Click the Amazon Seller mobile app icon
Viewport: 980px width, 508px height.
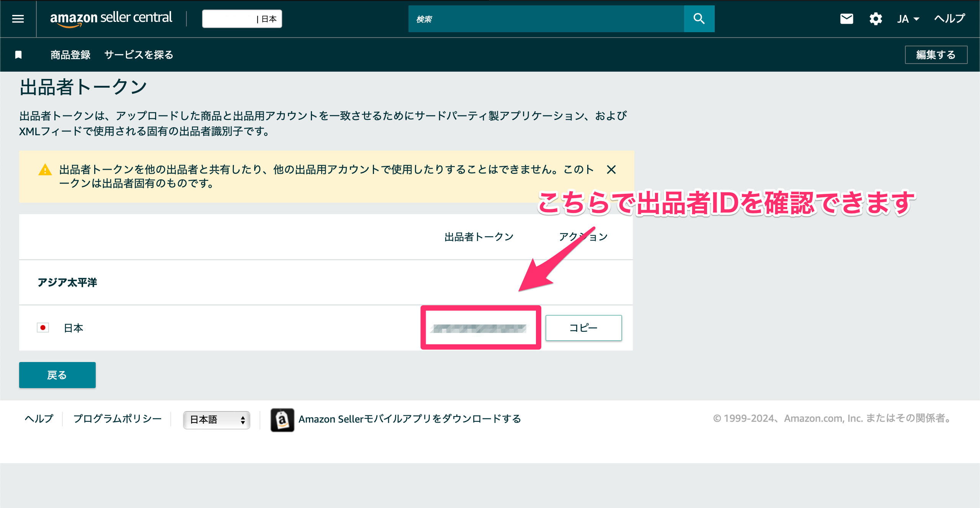[282, 419]
